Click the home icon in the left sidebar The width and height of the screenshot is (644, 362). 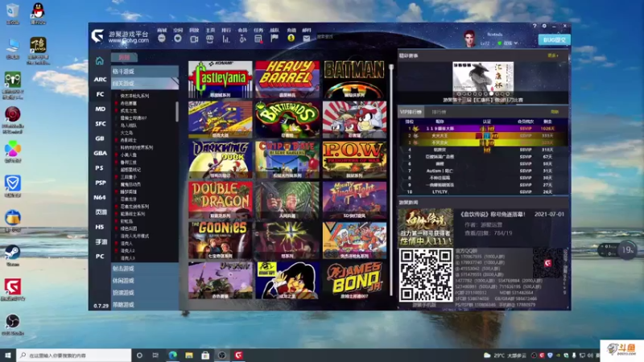[99, 61]
